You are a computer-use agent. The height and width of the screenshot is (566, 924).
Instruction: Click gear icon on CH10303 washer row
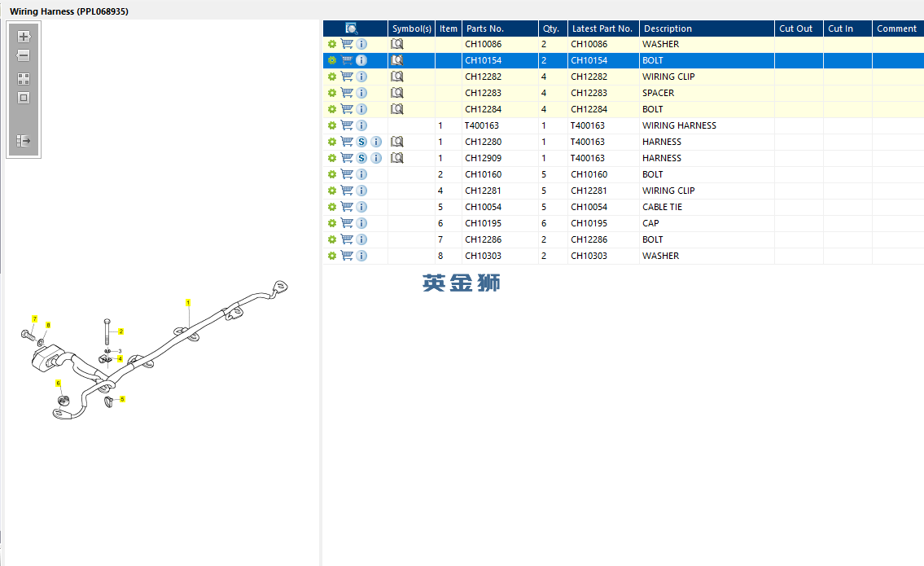pyautogui.click(x=332, y=256)
